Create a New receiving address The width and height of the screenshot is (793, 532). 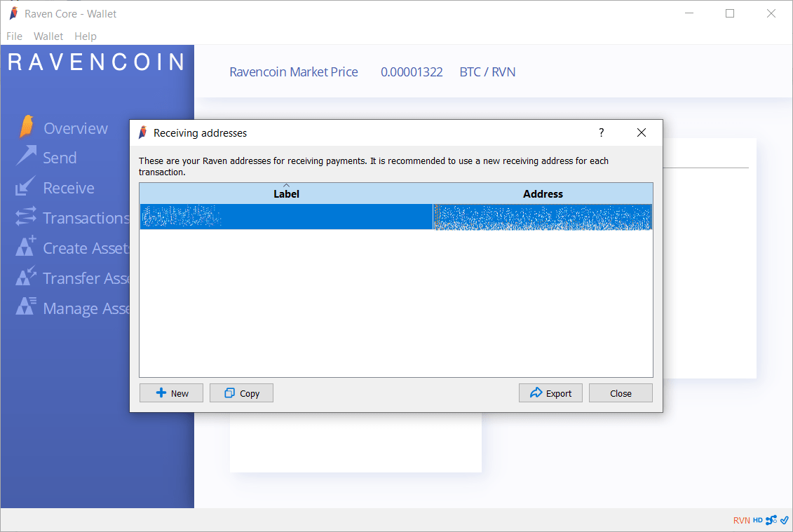(172, 393)
